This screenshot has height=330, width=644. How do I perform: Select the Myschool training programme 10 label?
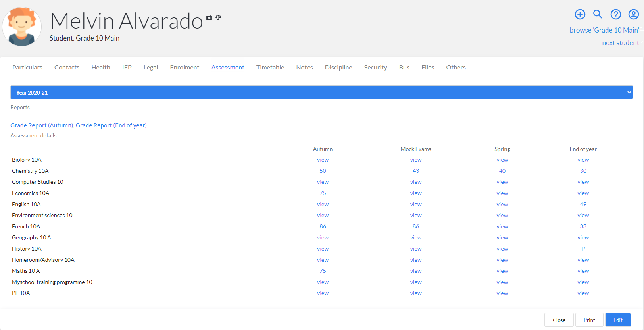52,282
